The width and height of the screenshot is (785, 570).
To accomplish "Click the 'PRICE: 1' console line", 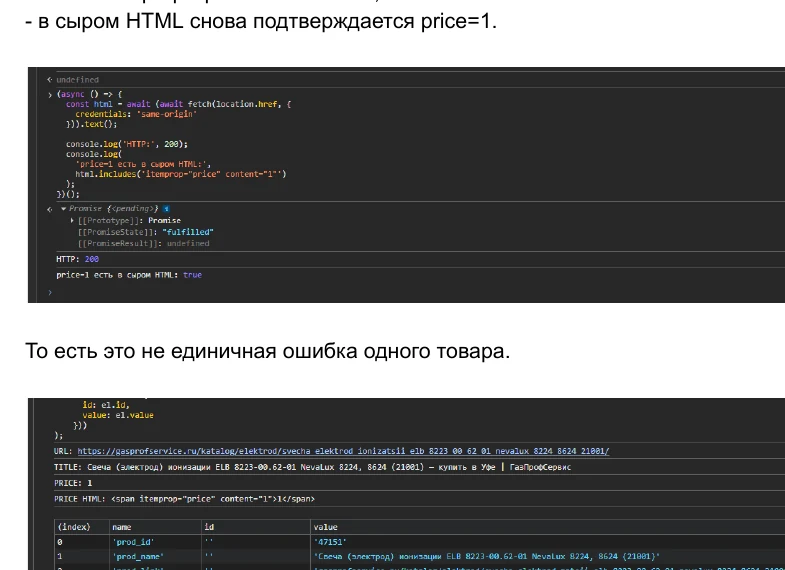I will click(73, 483).
